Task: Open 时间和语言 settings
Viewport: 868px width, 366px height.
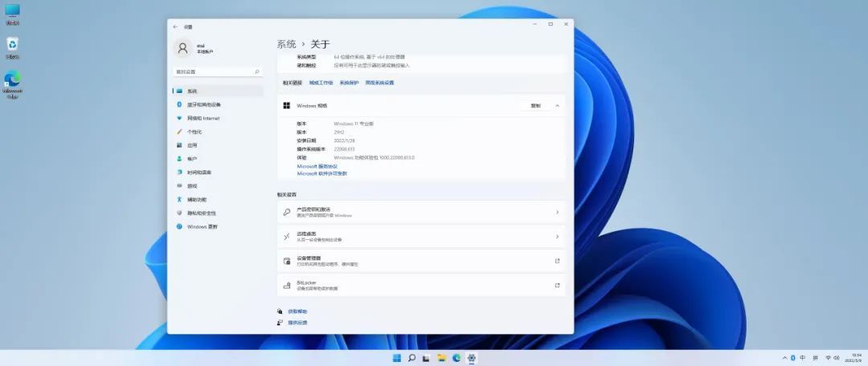Action: [x=218, y=173]
